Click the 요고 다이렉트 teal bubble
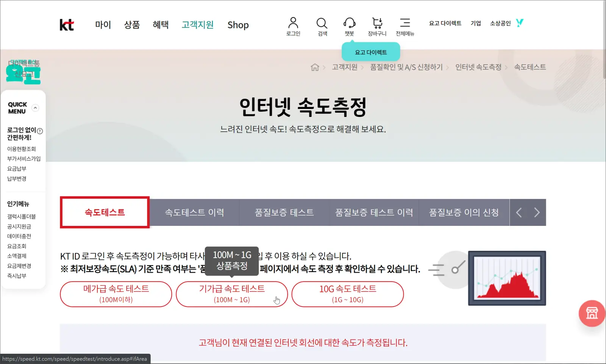The height and width of the screenshot is (364, 606). (371, 52)
